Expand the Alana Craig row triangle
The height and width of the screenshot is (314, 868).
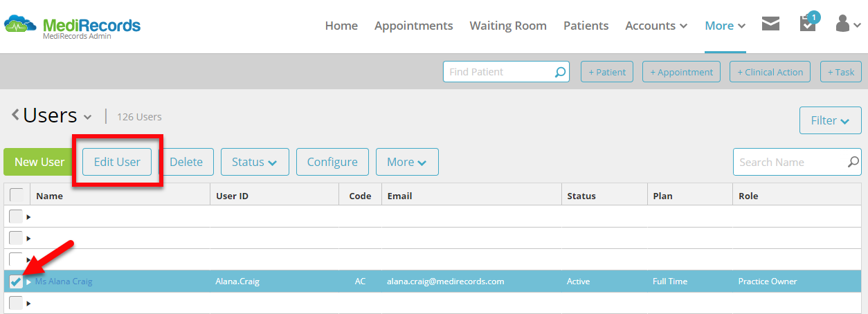[29, 282]
